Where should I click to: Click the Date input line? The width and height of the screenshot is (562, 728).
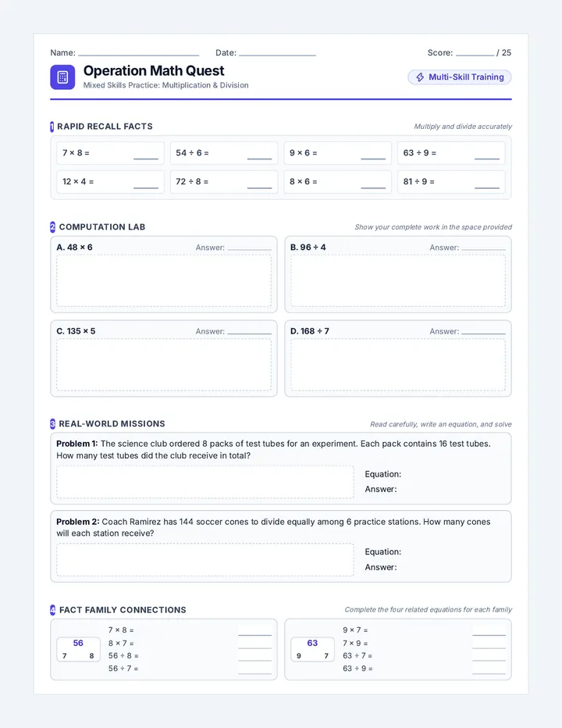[277, 55]
